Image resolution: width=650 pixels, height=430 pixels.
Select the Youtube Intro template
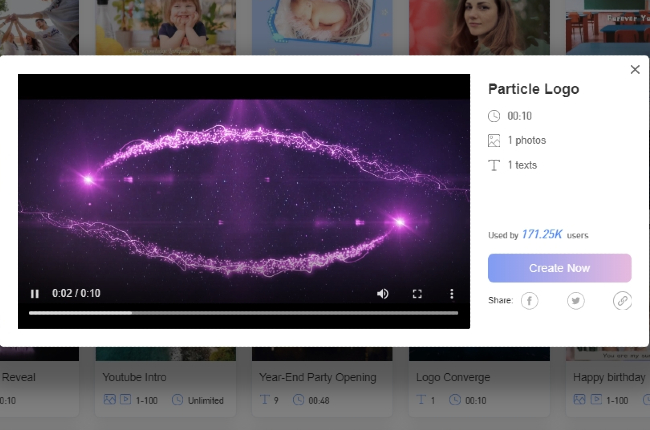(135, 377)
